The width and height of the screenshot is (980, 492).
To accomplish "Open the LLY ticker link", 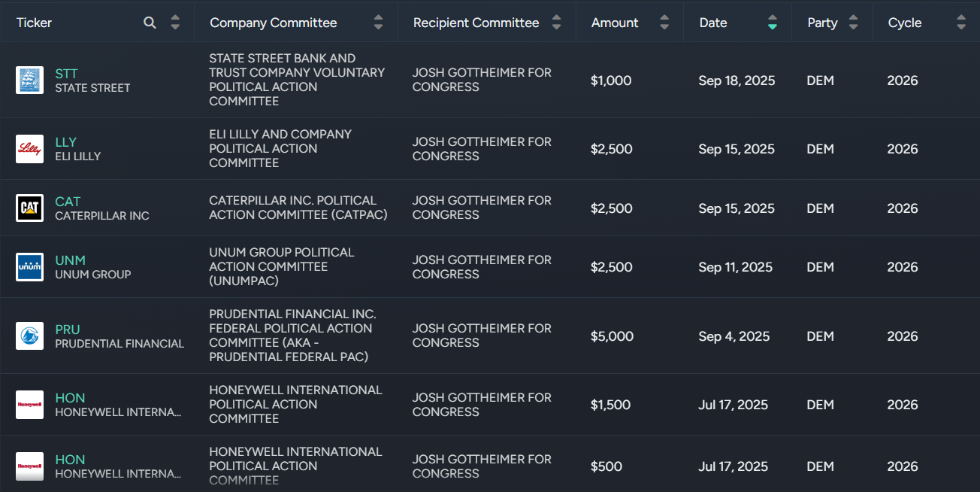I will tap(66, 142).
